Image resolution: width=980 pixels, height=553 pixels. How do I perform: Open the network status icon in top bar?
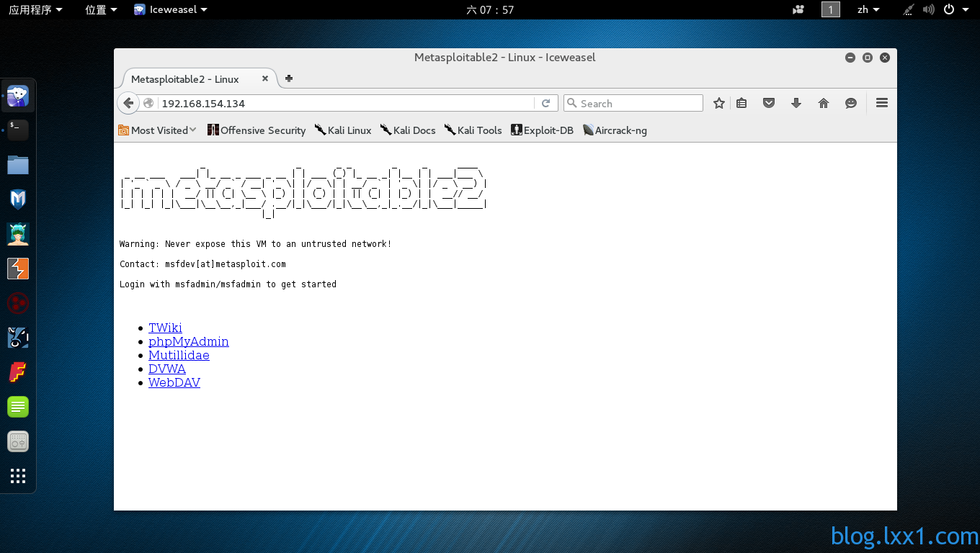pos(909,9)
